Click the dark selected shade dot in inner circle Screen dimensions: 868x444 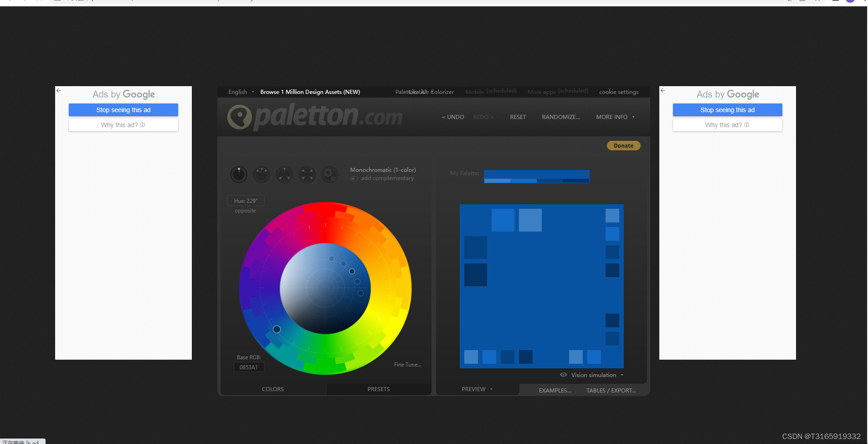click(x=352, y=271)
